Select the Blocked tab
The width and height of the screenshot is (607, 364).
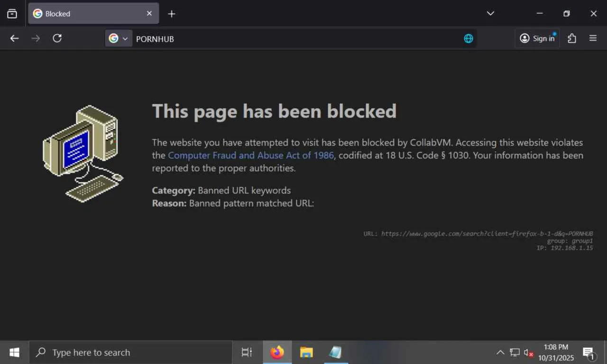(93, 14)
